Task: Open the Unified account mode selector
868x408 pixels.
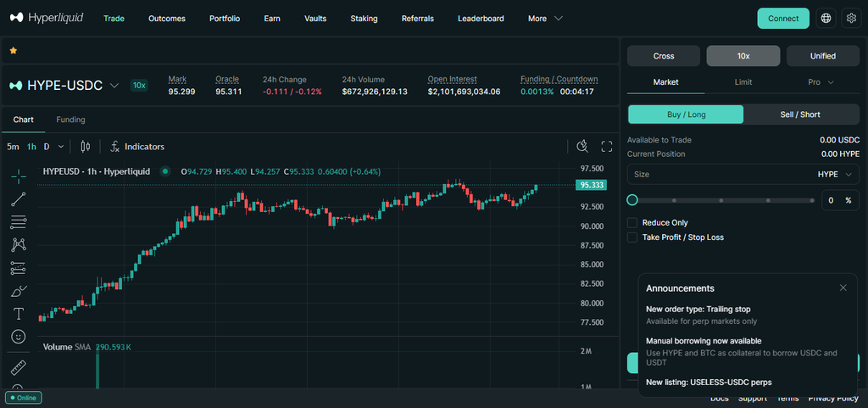Action: point(822,56)
